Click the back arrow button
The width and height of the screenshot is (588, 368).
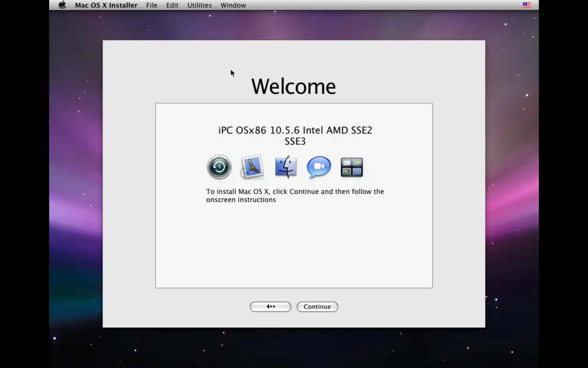(x=271, y=307)
